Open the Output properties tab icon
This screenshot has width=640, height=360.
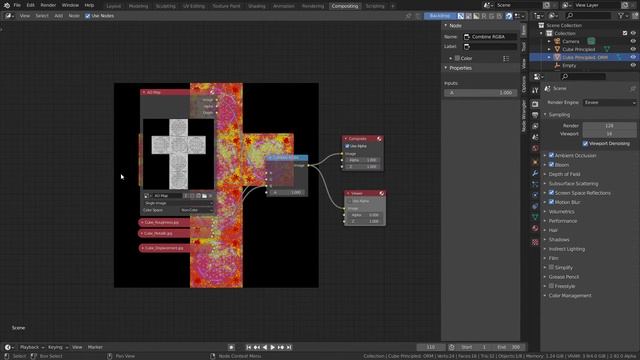[535, 115]
